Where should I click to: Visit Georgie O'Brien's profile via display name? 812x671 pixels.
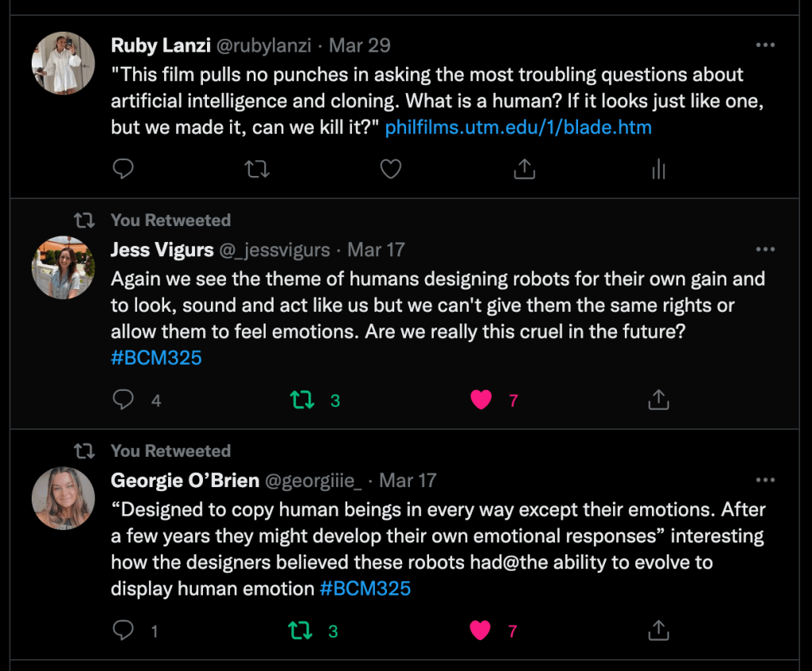click(185, 481)
